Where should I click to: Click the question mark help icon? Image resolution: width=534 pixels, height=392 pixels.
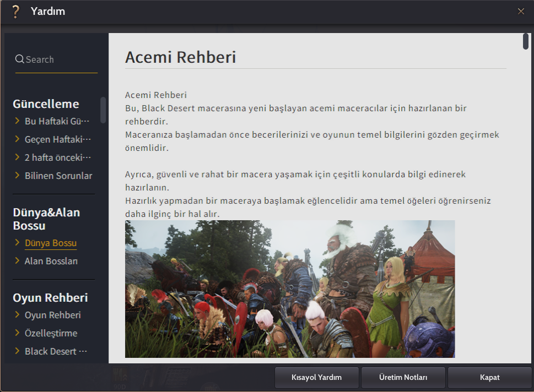coord(15,11)
